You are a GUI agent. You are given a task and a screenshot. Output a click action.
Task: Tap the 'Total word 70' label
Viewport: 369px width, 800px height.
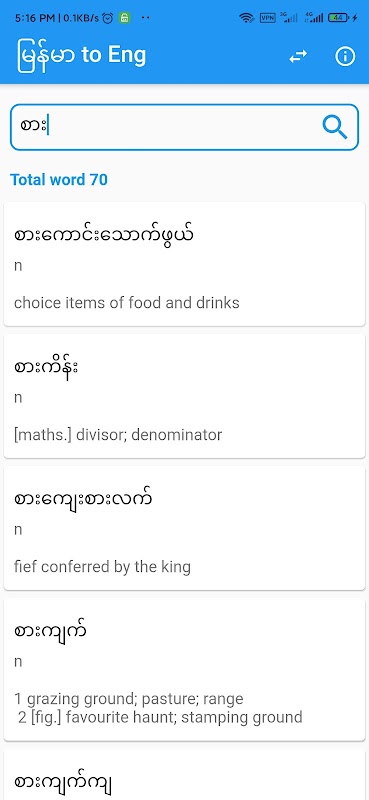[59, 180]
